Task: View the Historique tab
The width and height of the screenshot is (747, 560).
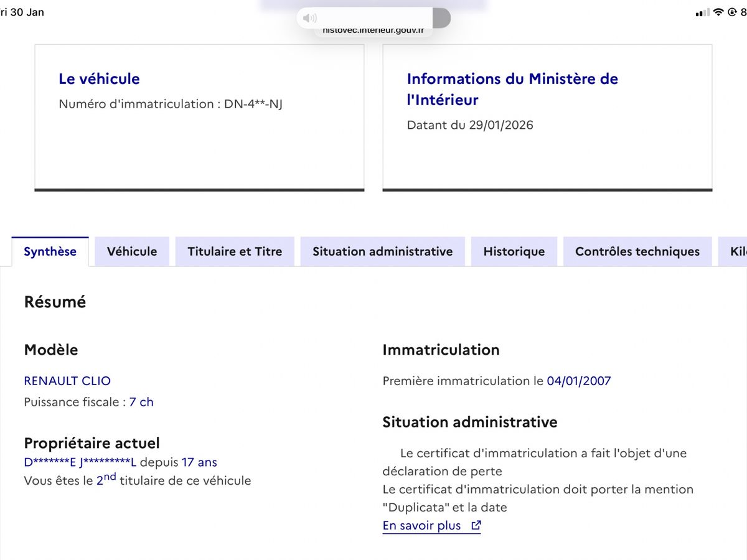Action: pos(514,251)
